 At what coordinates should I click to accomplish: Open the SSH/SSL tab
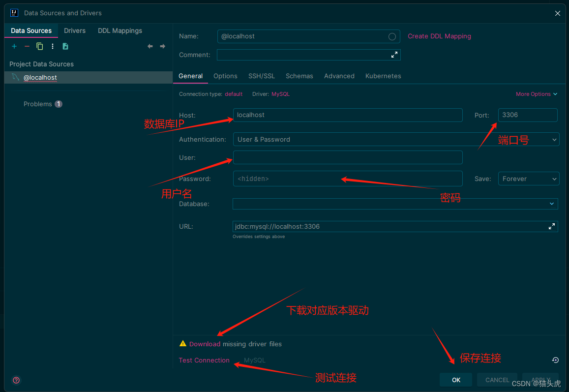pos(261,76)
